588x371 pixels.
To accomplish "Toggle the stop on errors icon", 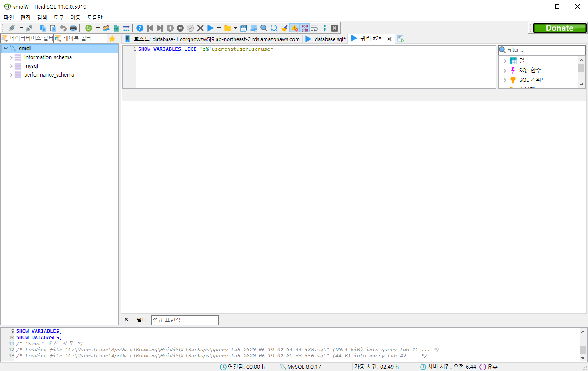I will 294,28.
